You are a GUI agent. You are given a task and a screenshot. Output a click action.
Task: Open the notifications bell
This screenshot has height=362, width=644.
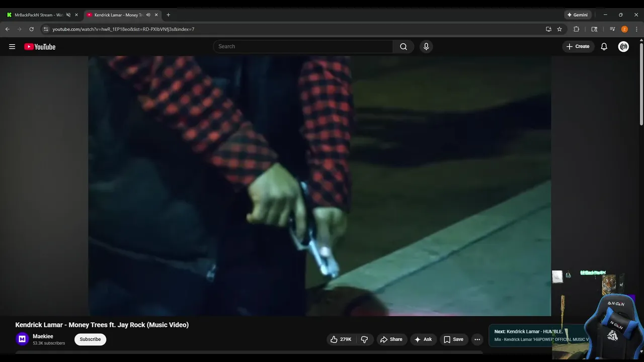tap(604, 46)
